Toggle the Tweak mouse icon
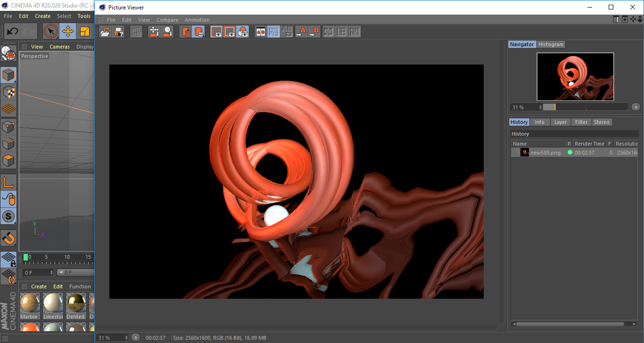Image resolution: width=644 pixels, height=343 pixels. (8, 199)
